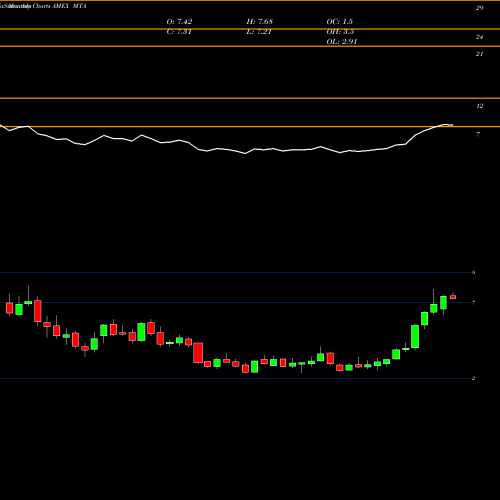Click the high price 'H: 7.68'
This screenshot has height=500, width=500.
pyautogui.click(x=260, y=22)
